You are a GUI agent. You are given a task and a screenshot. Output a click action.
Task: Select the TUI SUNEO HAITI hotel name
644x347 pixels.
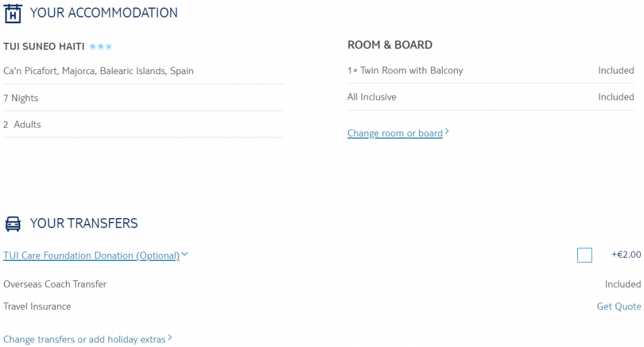[44, 47]
